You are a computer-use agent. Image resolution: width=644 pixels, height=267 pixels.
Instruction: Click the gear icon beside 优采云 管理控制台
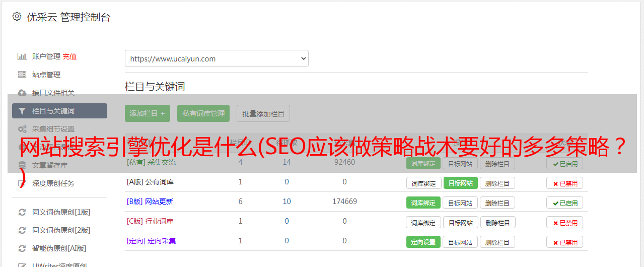coord(17,17)
